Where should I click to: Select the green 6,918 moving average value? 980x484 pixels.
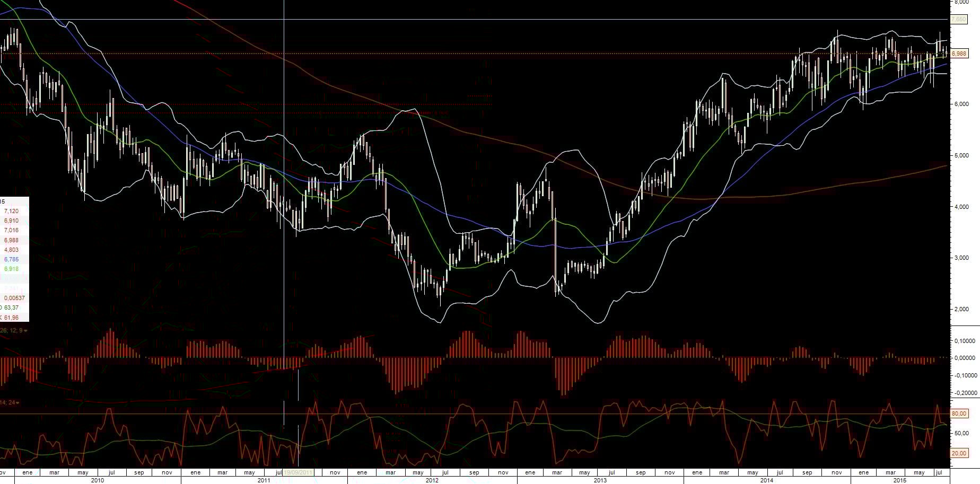[x=11, y=269]
